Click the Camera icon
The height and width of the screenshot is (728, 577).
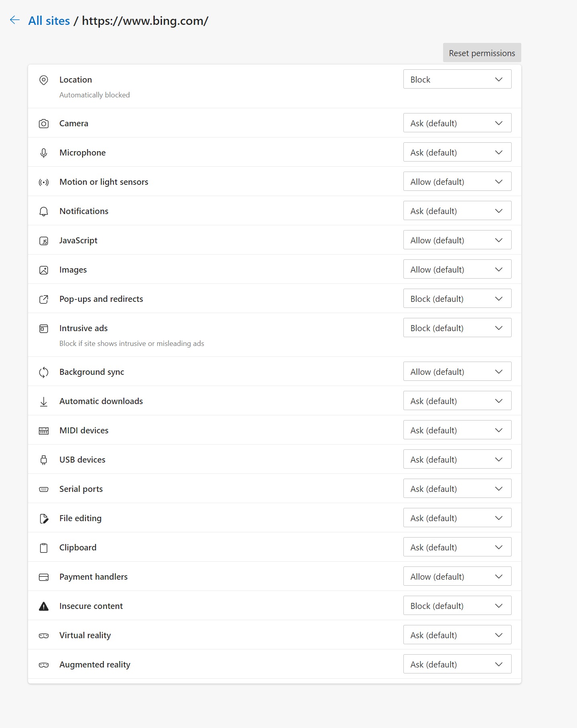pyautogui.click(x=44, y=123)
